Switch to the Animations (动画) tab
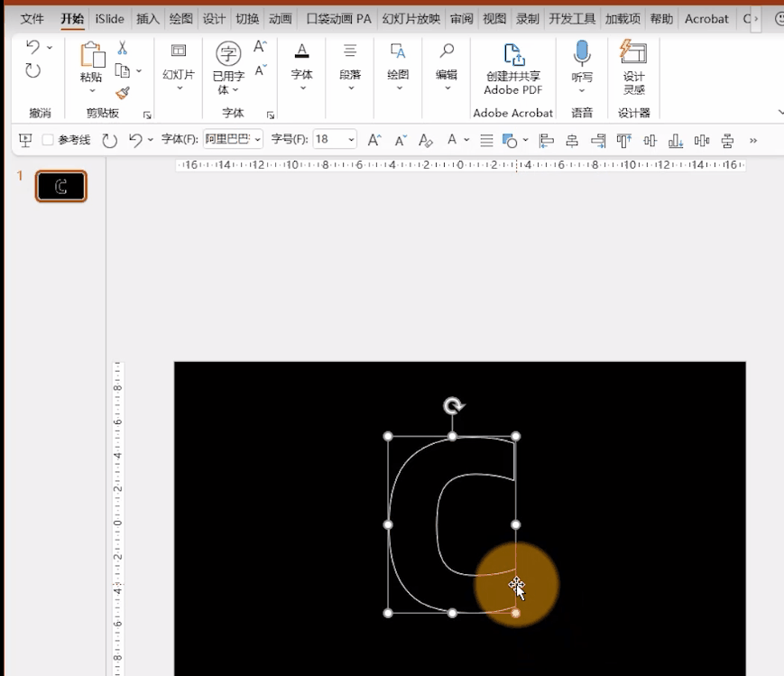Image resolution: width=784 pixels, height=676 pixels. pyautogui.click(x=281, y=19)
